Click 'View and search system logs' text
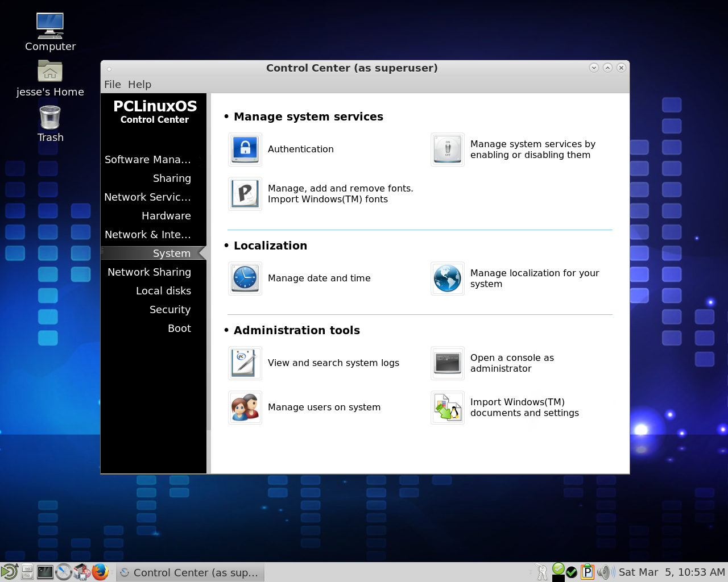Viewport: 728px width, 582px height. click(x=333, y=363)
